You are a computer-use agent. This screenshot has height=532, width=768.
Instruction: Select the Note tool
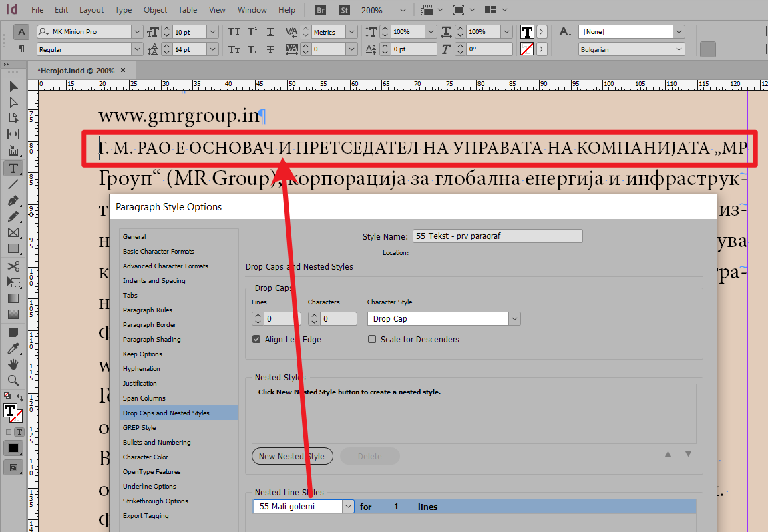pos(13,333)
